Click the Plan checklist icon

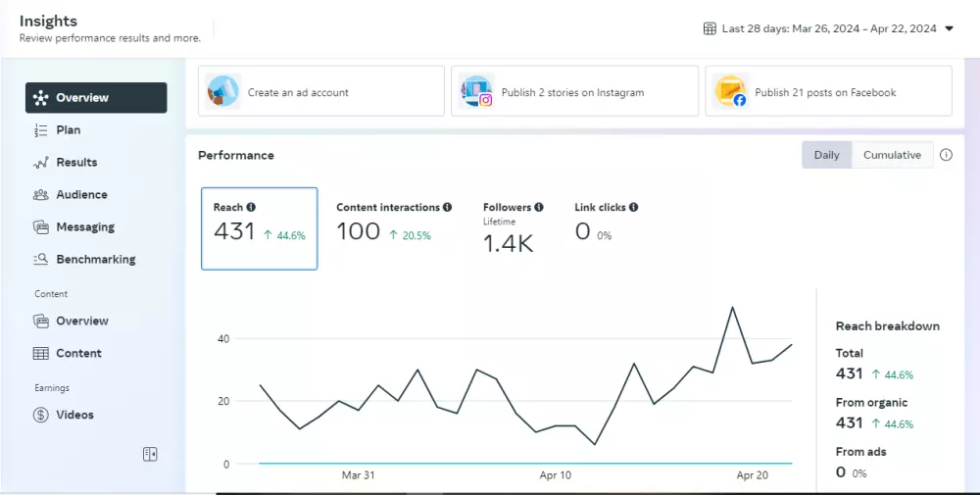coord(40,130)
